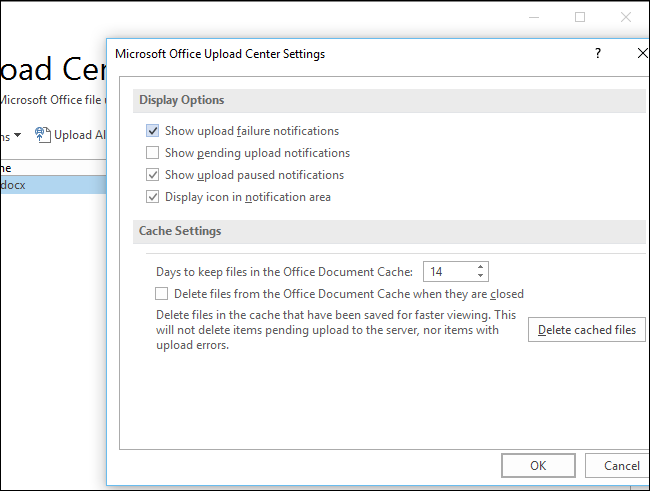This screenshot has width=650, height=491.
Task: Dismiss the dialog with Cancel
Action: 620,465
